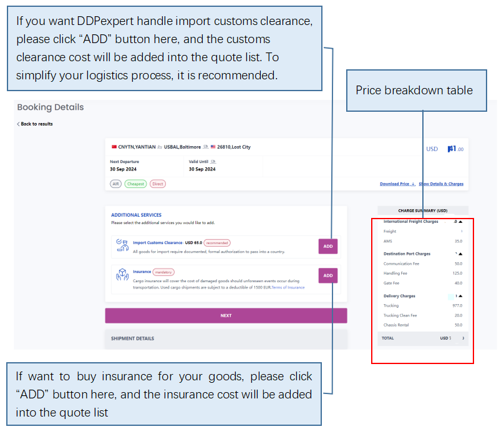
Task: Open the Shipment Details section
Action: pos(226,338)
